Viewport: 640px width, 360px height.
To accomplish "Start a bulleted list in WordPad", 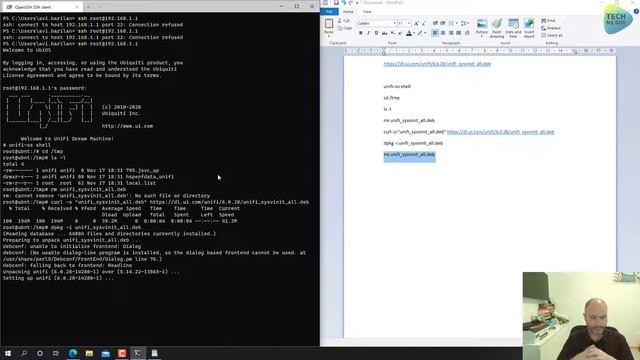I will 451,23.
